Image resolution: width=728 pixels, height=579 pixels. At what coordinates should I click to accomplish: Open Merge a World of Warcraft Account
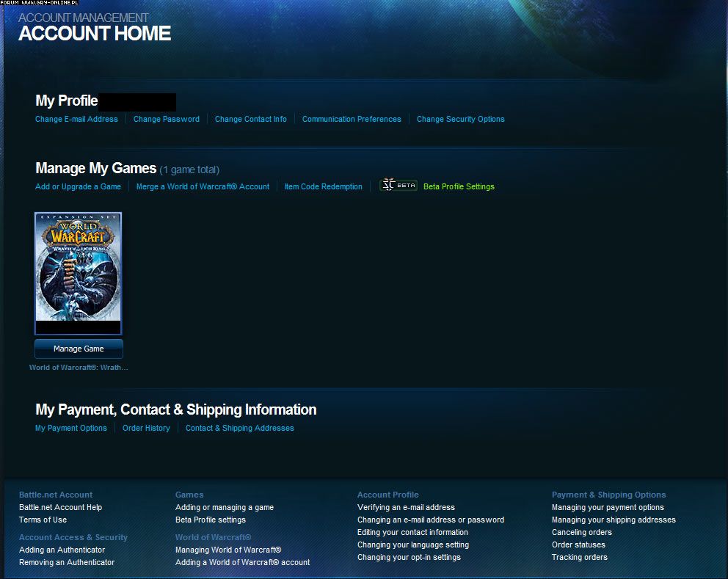click(203, 186)
